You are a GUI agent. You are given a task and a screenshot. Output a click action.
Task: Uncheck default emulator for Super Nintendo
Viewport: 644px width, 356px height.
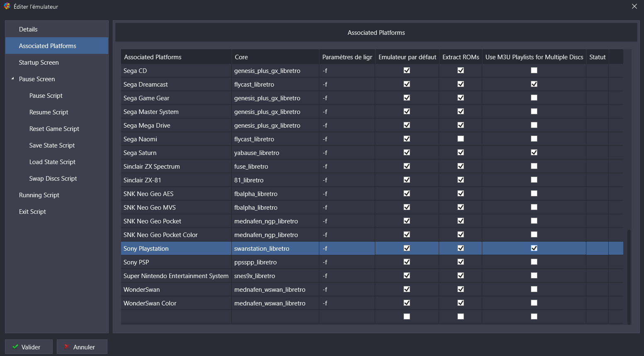coord(407,276)
